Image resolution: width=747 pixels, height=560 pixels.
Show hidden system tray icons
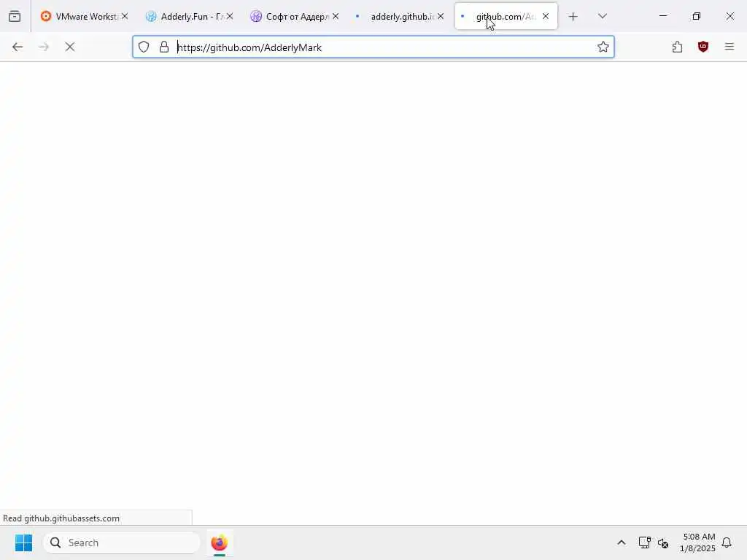tap(622, 542)
